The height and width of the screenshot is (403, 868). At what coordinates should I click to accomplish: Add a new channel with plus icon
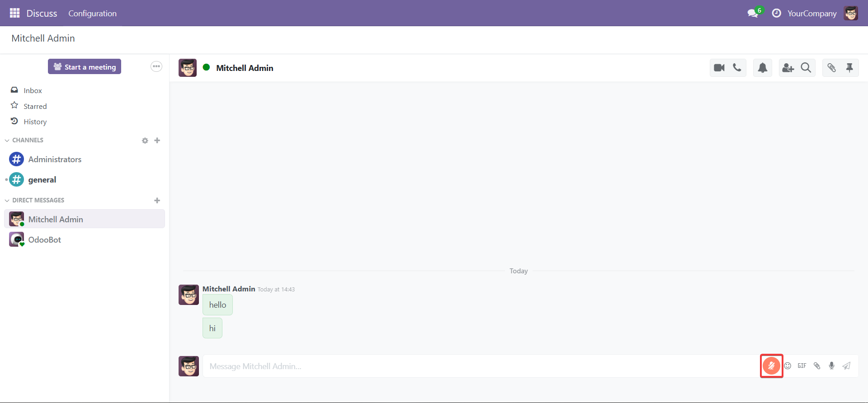(x=157, y=141)
